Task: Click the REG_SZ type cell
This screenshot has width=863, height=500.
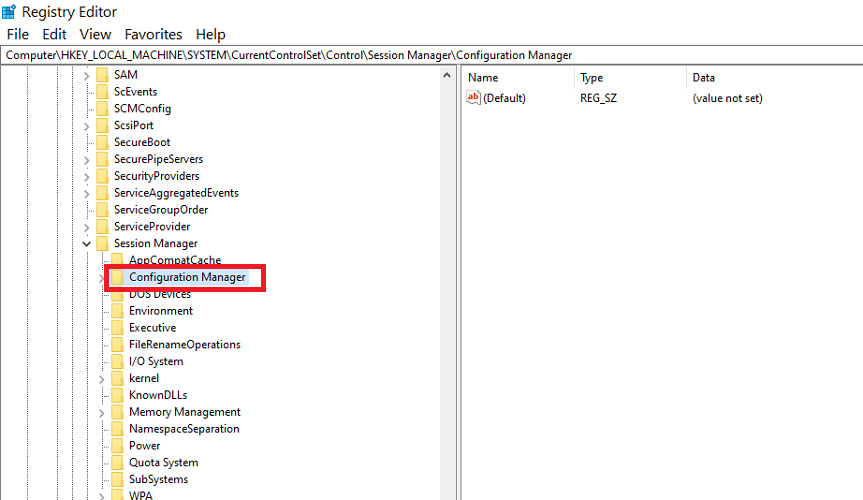Action: [x=598, y=99]
